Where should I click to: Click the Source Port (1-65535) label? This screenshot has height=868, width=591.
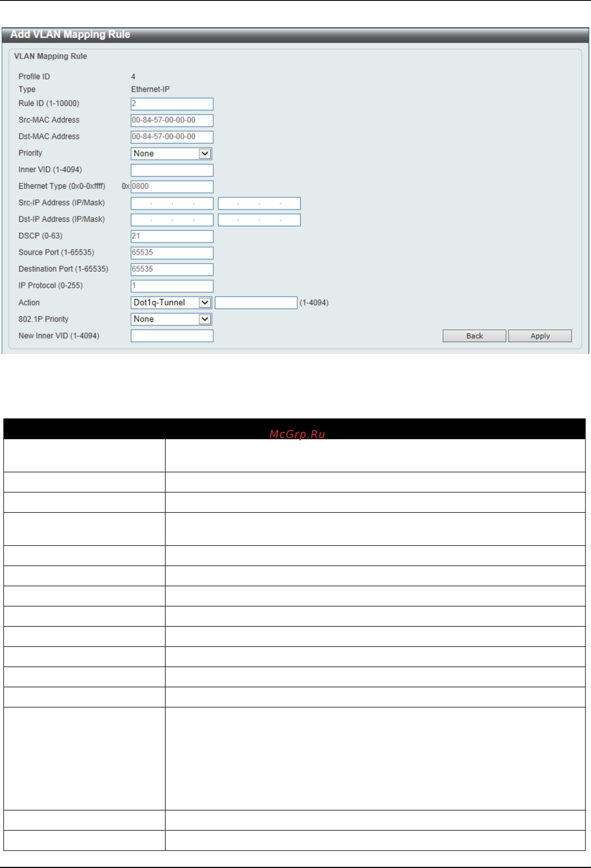56,252
